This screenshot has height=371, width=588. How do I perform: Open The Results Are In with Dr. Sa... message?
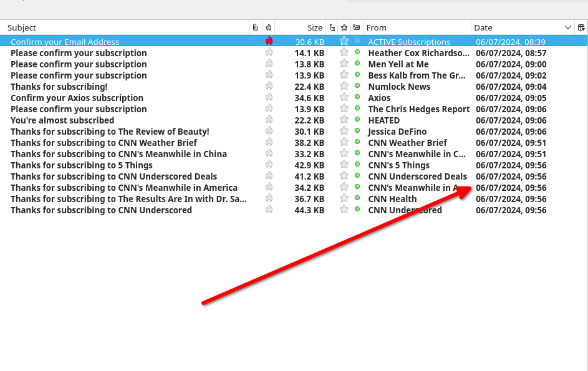click(128, 199)
